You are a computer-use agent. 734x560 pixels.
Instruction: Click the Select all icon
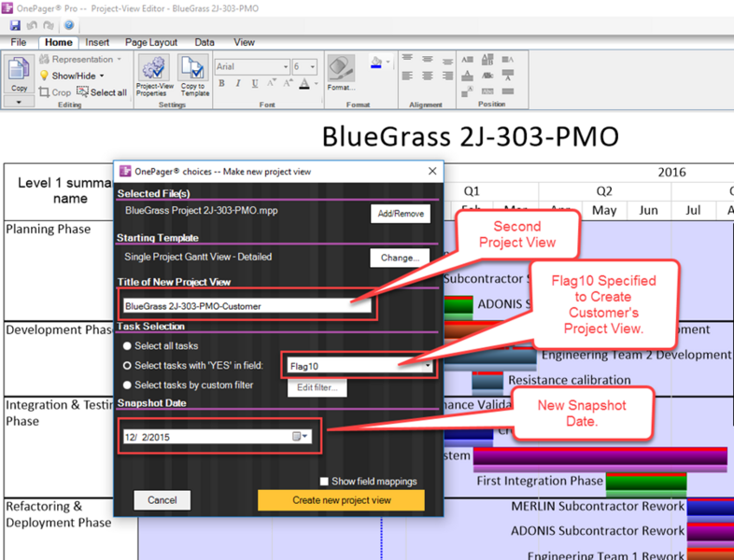[x=83, y=91]
